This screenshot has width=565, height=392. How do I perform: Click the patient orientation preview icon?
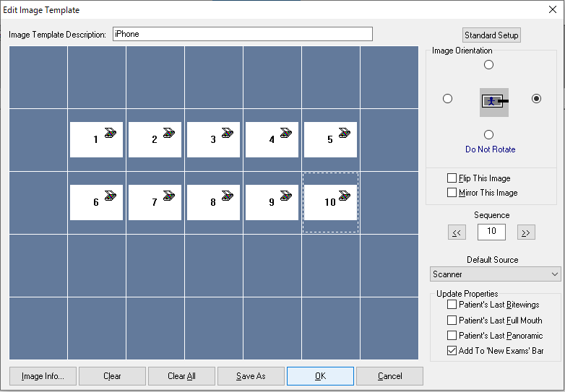494,103
